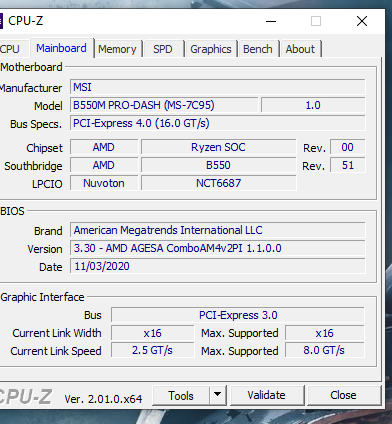The image size is (392, 424).
Task: Click the LPCIO Nuvoton field
Action: [104, 183]
